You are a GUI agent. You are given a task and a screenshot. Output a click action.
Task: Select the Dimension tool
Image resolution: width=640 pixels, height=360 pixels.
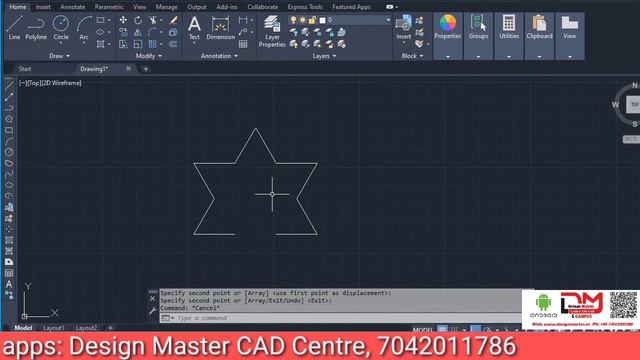(x=220, y=28)
